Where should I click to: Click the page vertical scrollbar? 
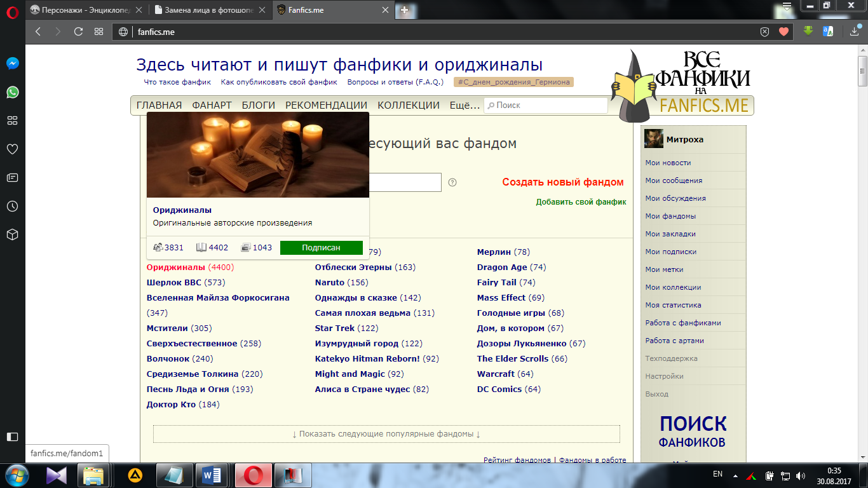point(862,70)
